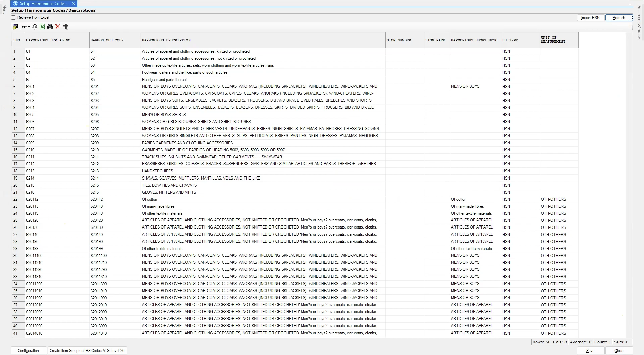
Task: Click the Import HSN button
Action: pyautogui.click(x=590, y=18)
